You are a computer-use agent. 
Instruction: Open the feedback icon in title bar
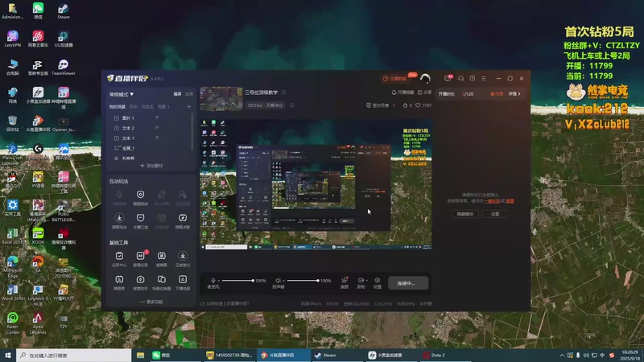pyautogui.click(x=473, y=78)
